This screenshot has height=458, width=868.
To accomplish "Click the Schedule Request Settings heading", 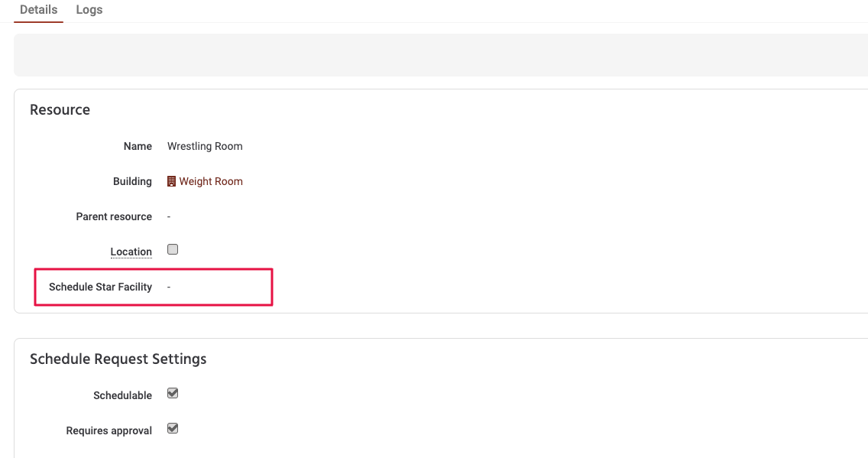I will pyautogui.click(x=118, y=359).
